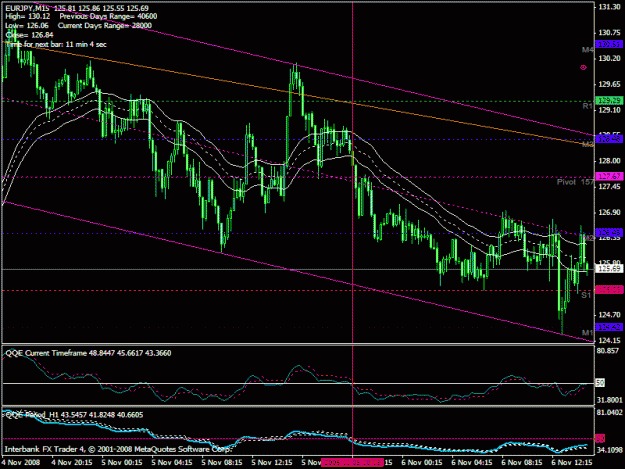Screen dimensions: 625x469
Task: Select the S1 support level label
Action: pos(586,295)
